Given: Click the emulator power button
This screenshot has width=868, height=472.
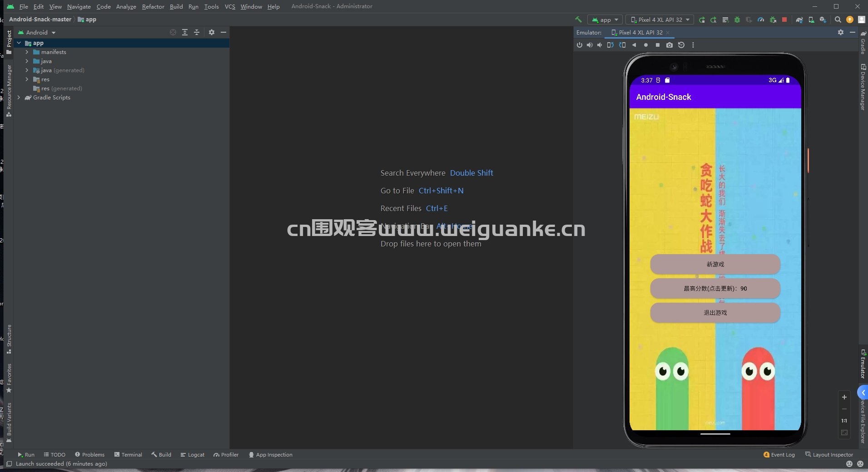Looking at the screenshot, I should (580, 45).
